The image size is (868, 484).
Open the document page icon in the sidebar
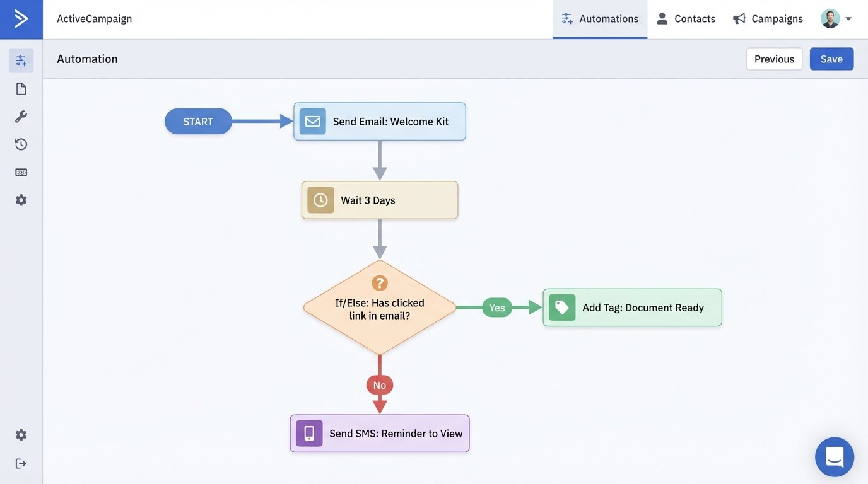21,88
